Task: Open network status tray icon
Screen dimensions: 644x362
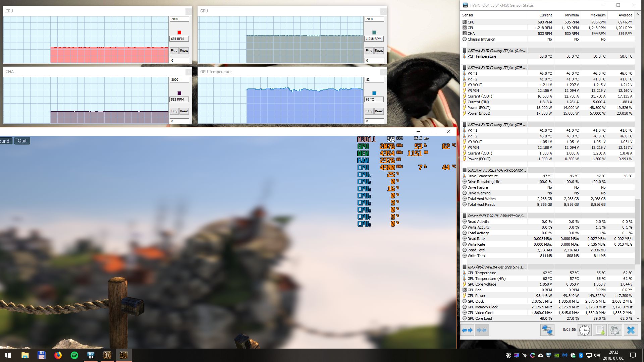Action: 589,355
